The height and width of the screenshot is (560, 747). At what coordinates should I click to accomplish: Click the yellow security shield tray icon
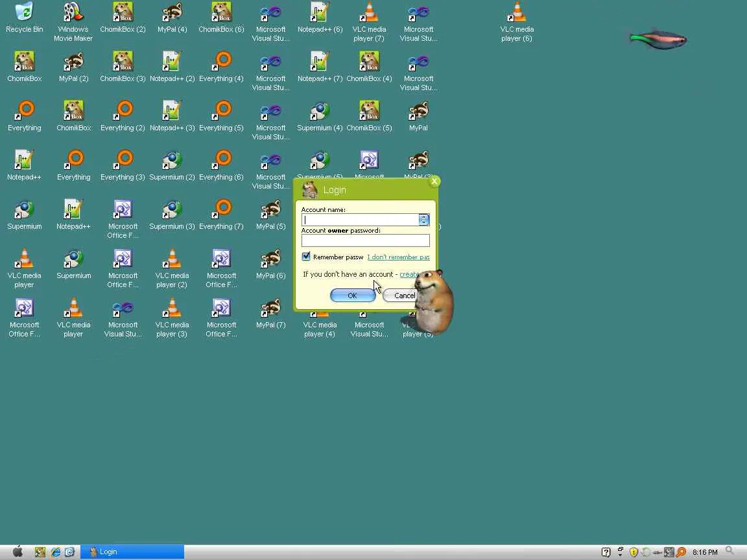(x=634, y=552)
